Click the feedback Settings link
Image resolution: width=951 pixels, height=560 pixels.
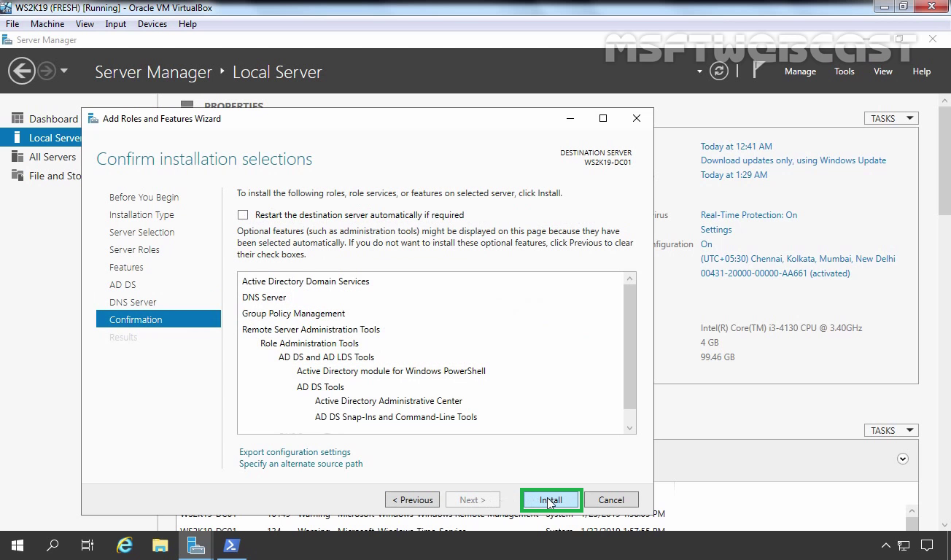(716, 230)
